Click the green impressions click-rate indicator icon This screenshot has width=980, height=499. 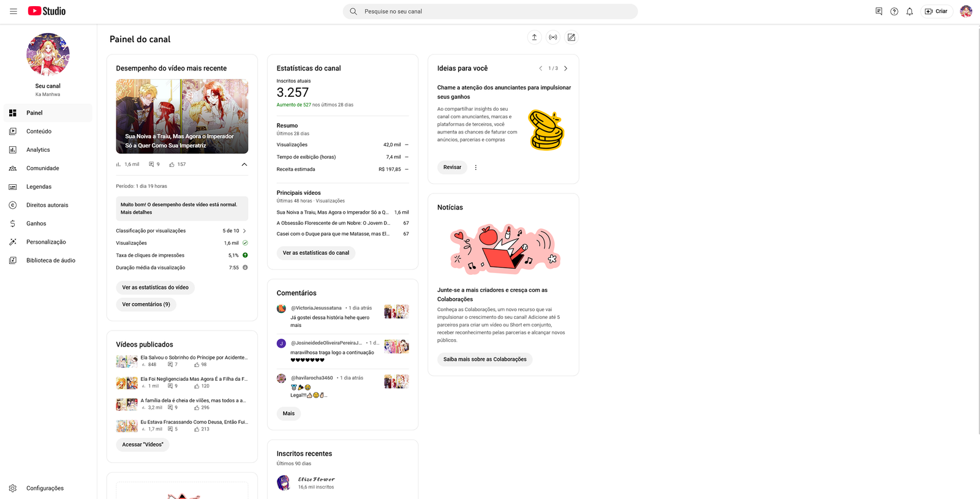245,255
